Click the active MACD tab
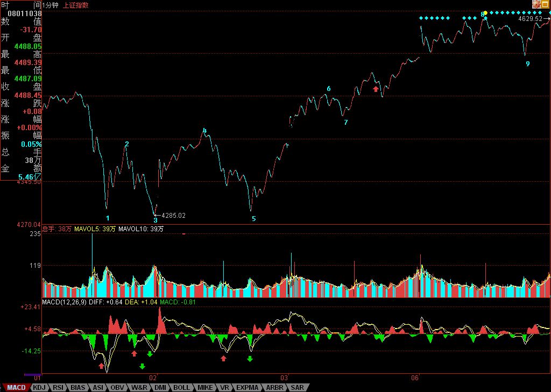This screenshot has width=551, height=392. [16, 387]
